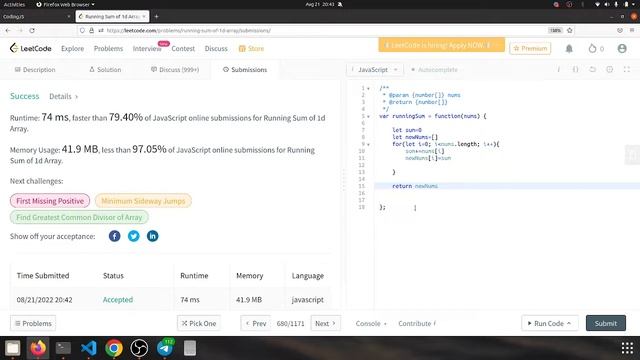This screenshot has height=360, width=640.
Task: Reload the page in Firefox
Action: tap(32, 30)
